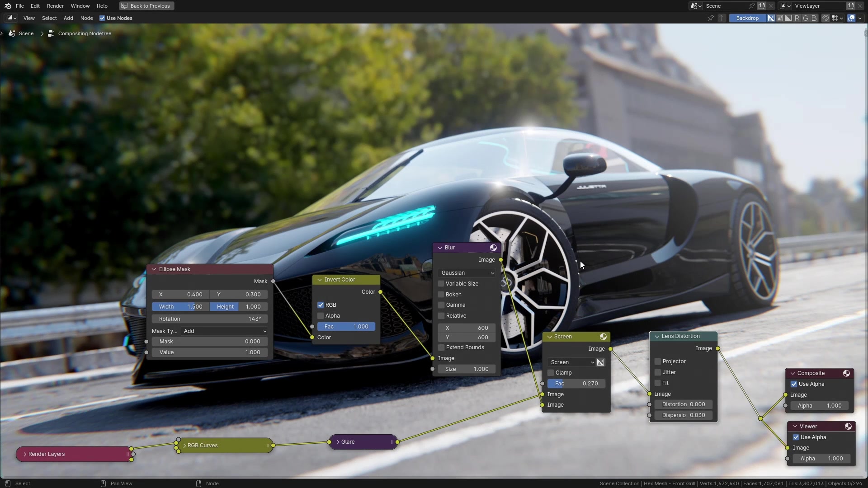Viewport: 868px width, 488px height.
Task: Click the Back to Previous button
Action: [146, 6]
